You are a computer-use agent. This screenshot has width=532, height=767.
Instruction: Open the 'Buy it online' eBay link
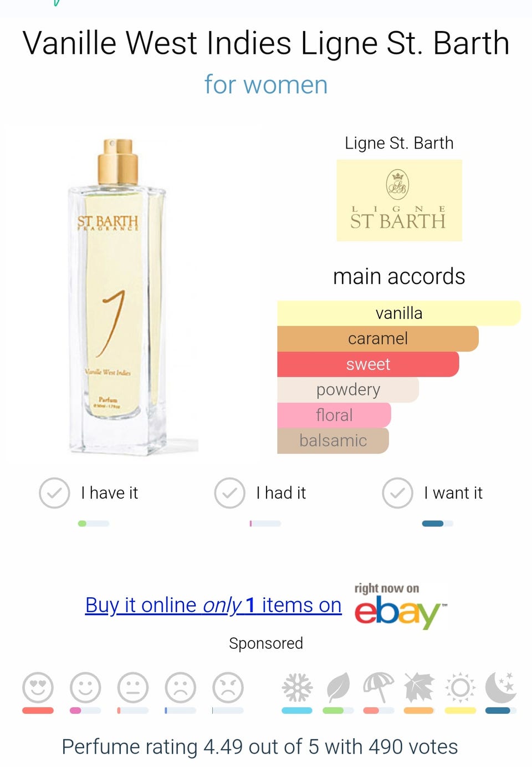coord(213,605)
